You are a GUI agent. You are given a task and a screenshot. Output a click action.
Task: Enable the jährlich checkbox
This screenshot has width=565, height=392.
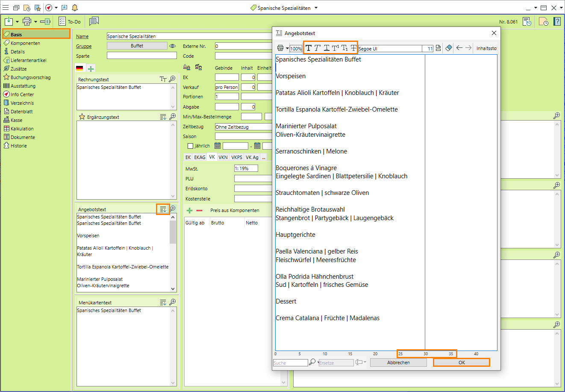coord(191,146)
